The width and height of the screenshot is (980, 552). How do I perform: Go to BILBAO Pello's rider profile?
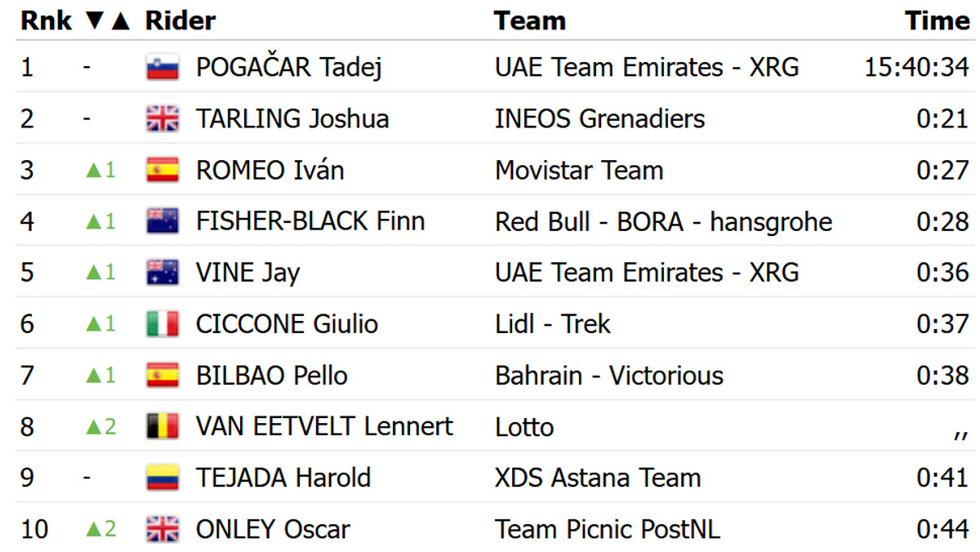click(x=272, y=376)
